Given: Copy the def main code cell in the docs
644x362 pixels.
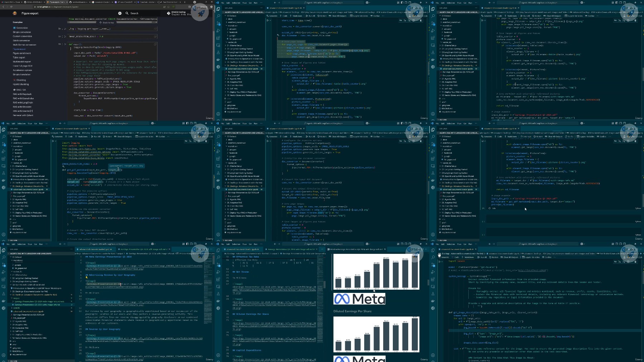Looking at the screenshot, I should click(x=155, y=44).
